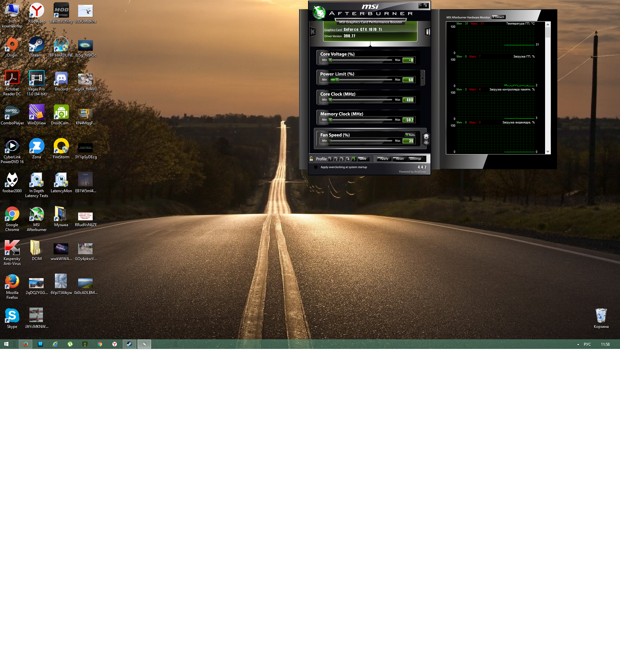Expand the Power Limit dropdown arrow
This screenshot has height=672, width=620.
tap(422, 78)
